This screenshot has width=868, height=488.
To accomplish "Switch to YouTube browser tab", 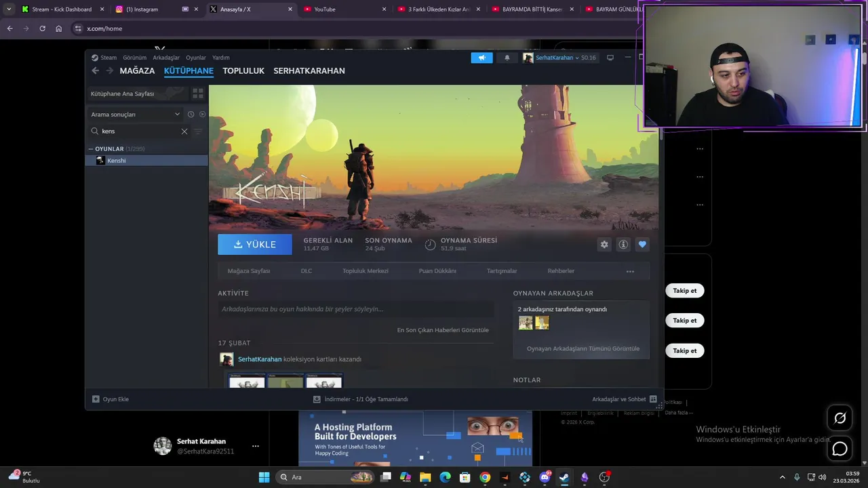I will tap(344, 9).
